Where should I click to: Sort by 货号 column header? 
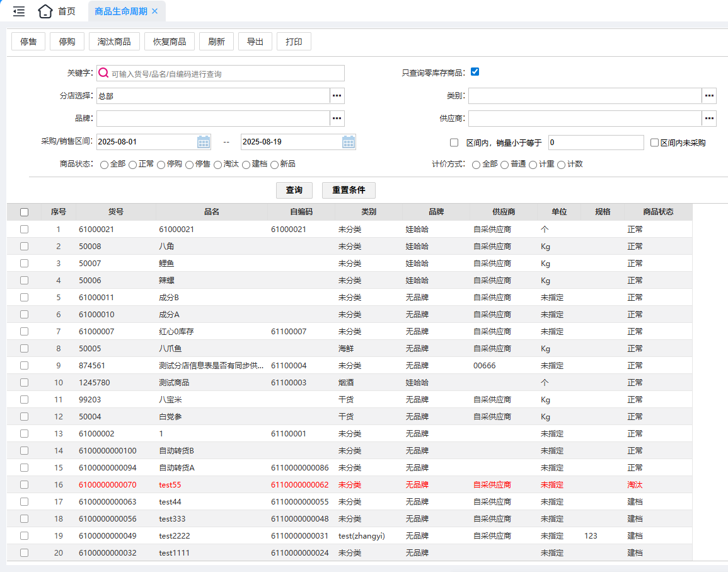[x=115, y=212]
